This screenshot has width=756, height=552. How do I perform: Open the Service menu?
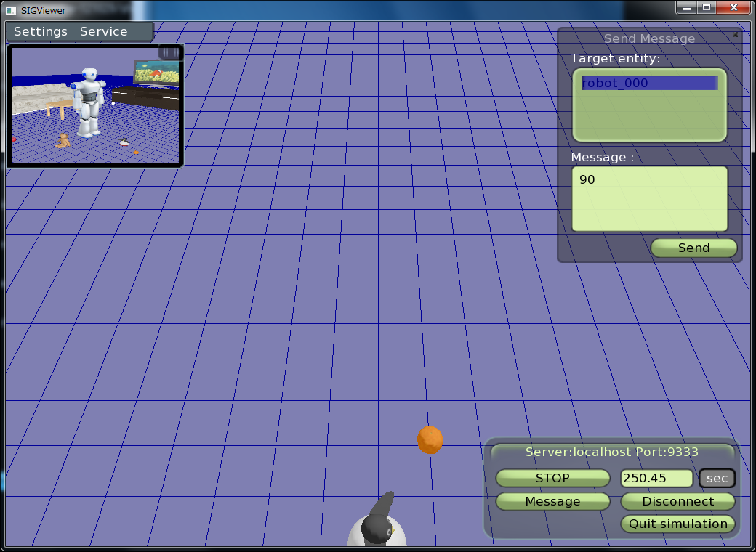(x=103, y=32)
